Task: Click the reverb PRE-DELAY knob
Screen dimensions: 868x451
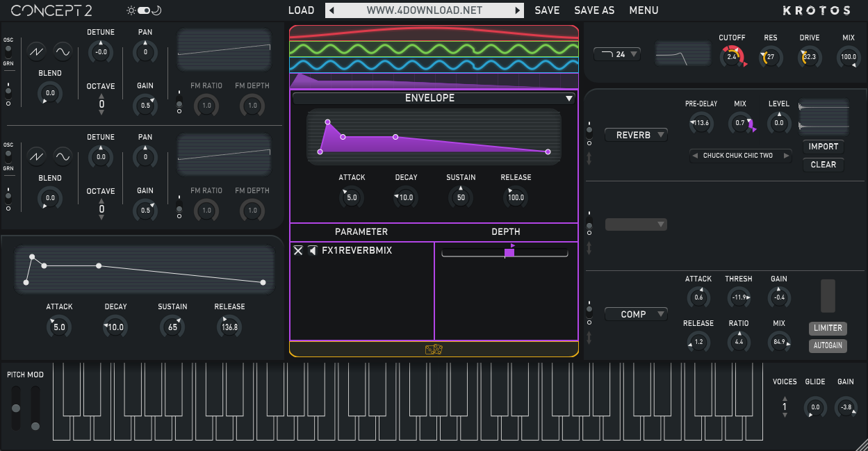Action: click(x=701, y=123)
